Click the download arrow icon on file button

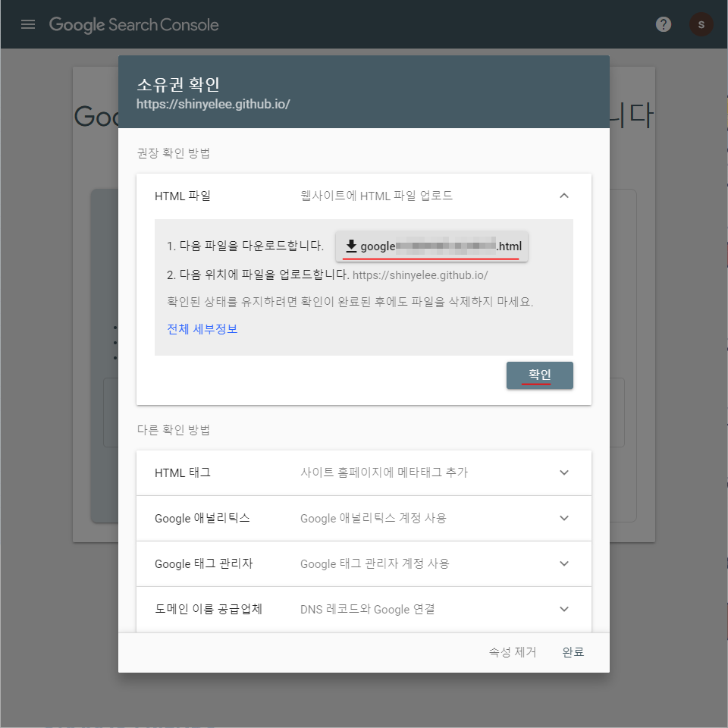click(351, 246)
